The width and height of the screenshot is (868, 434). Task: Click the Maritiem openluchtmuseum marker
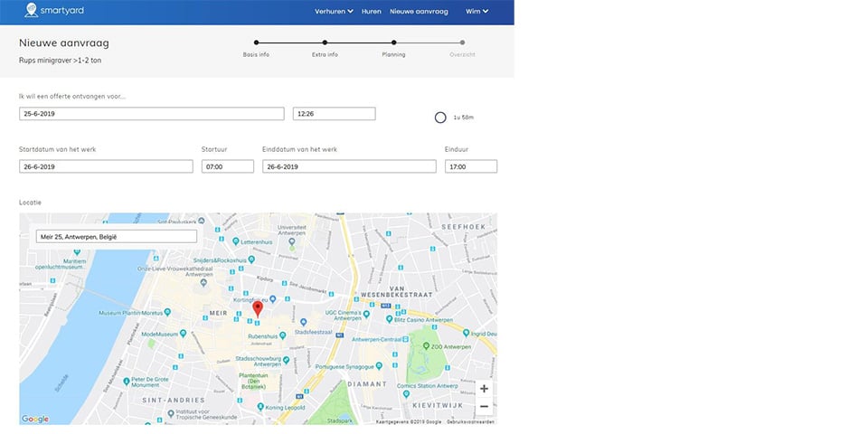[x=77, y=252]
